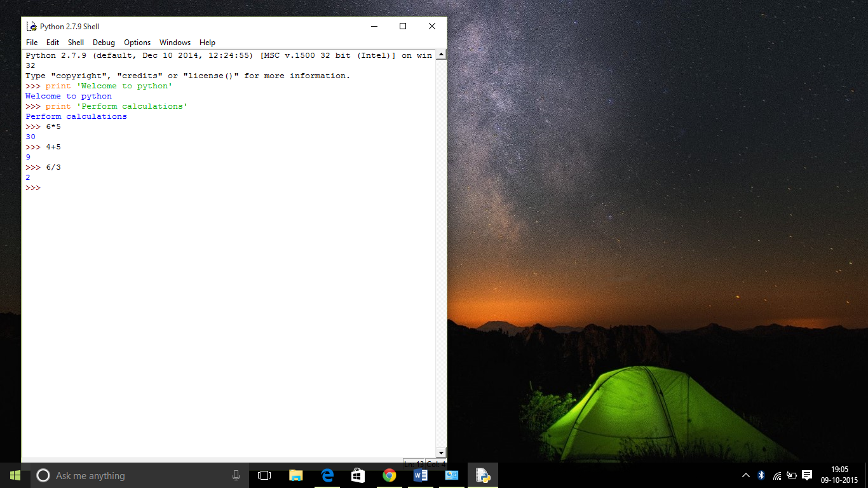Switch to Microsoft Word on the taskbar
The width and height of the screenshot is (868, 488).
point(421,475)
